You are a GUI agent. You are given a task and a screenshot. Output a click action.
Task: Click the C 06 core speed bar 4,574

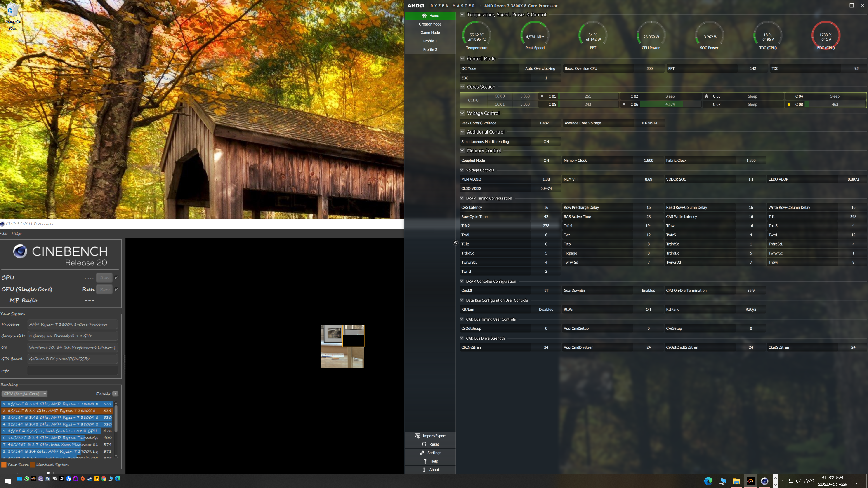670,104
